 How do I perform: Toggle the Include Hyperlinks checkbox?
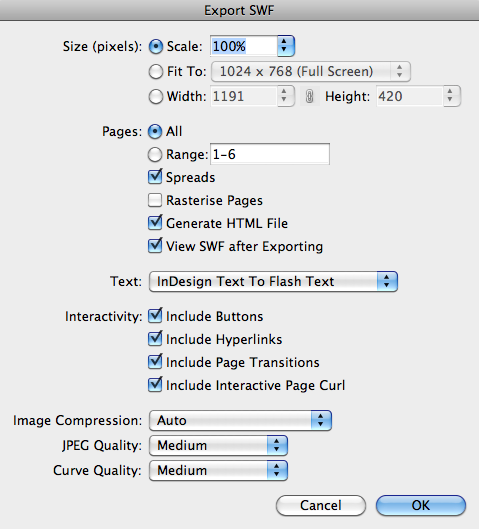155,339
